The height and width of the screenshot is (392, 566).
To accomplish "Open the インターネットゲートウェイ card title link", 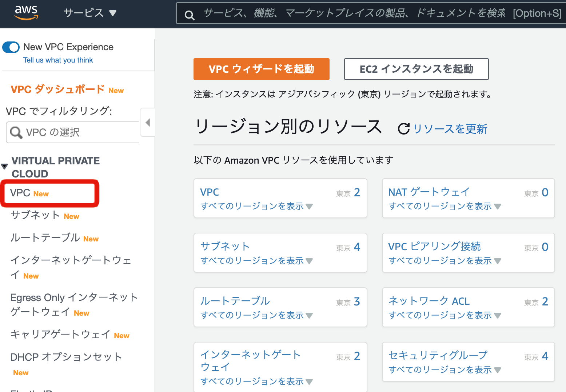I will (250, 361).
